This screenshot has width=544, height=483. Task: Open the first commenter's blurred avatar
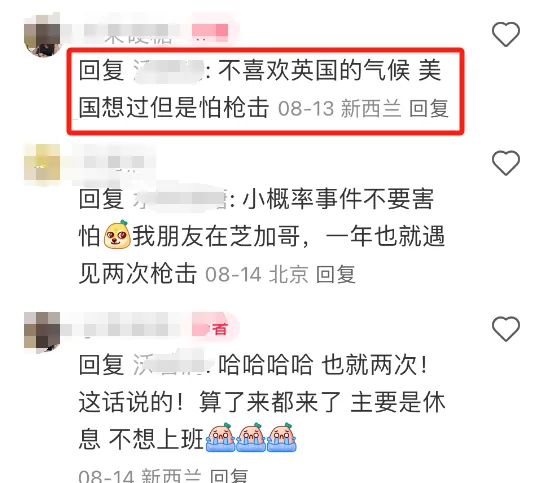tap(42, 35)
